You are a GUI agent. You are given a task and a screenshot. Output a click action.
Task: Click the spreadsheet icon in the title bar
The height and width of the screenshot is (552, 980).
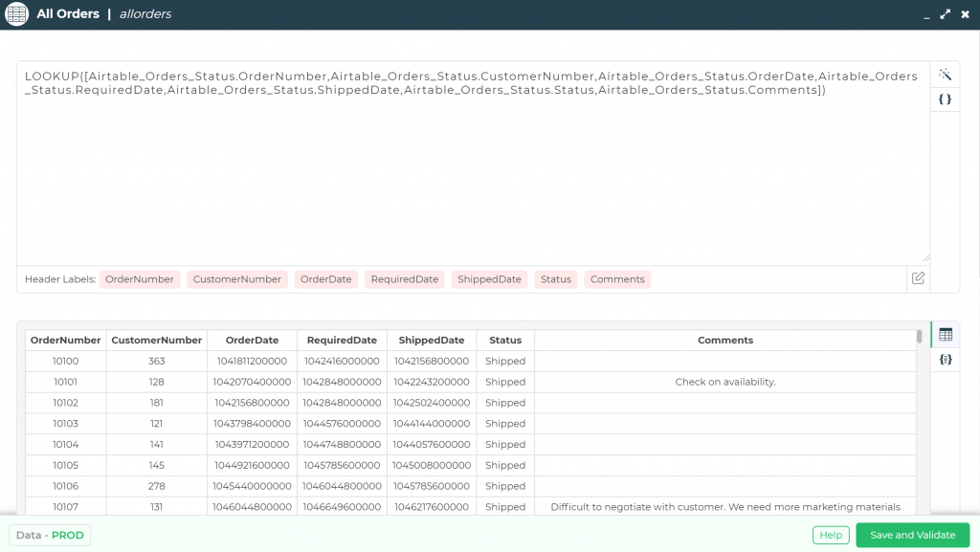click(15, 13)
